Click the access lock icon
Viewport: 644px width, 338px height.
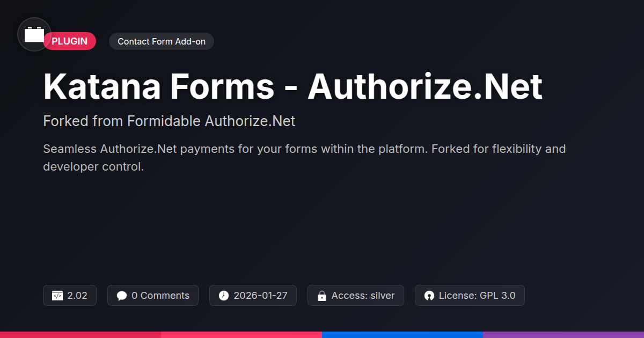(x=321, y=296)
